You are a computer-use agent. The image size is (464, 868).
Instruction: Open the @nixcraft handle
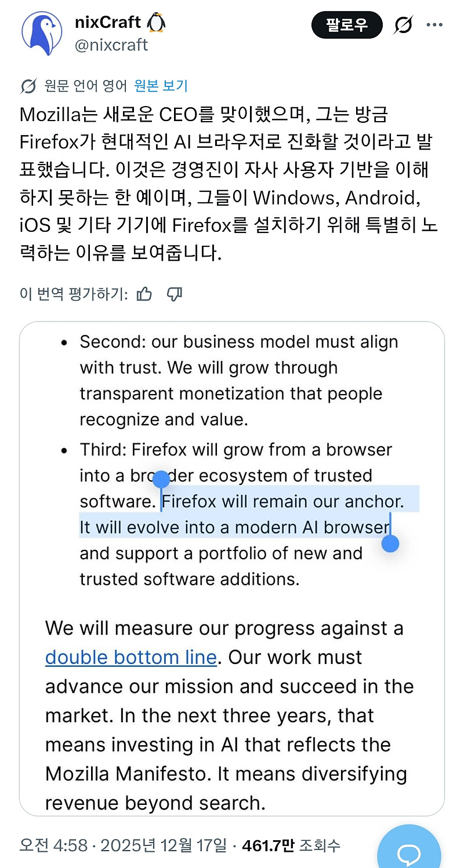click(111, 45)
